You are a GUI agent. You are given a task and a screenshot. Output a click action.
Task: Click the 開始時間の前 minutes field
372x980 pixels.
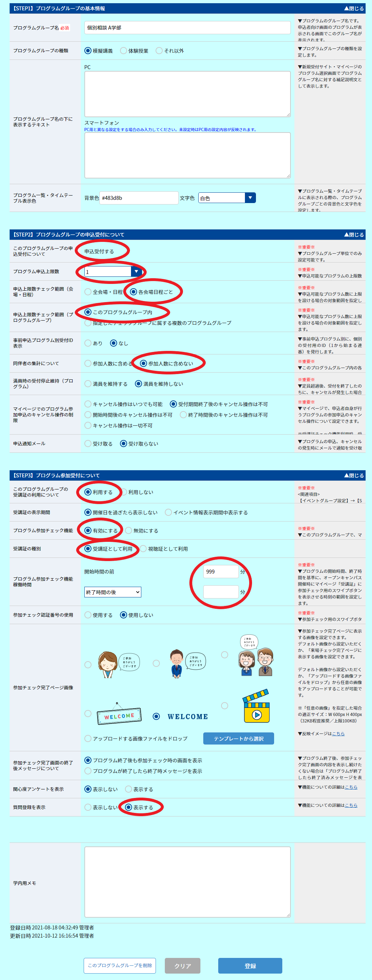(x=221, y=571)
